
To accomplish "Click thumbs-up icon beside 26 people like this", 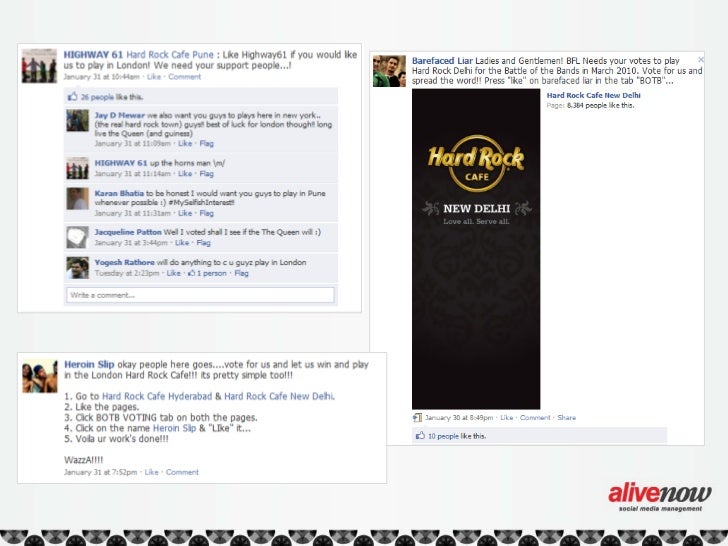I will point(73,97).
